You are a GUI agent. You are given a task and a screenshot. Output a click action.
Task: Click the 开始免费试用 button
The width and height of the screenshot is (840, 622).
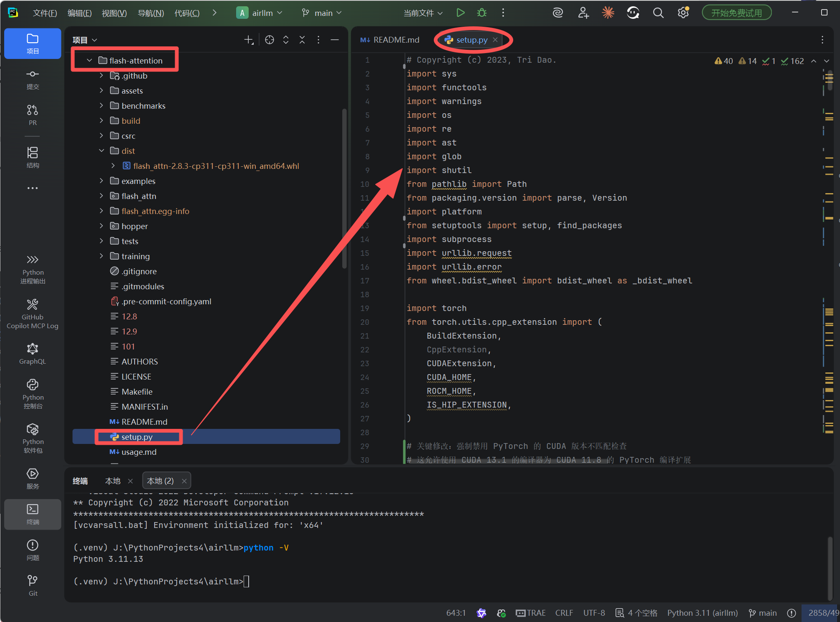click(736, 13)
